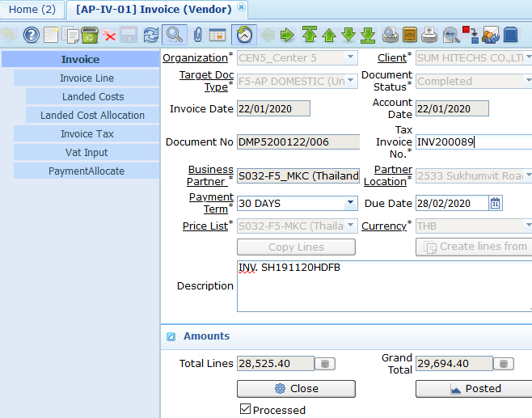Click into the Description text area
The image size is (532, 418).
tap(384, 286)
